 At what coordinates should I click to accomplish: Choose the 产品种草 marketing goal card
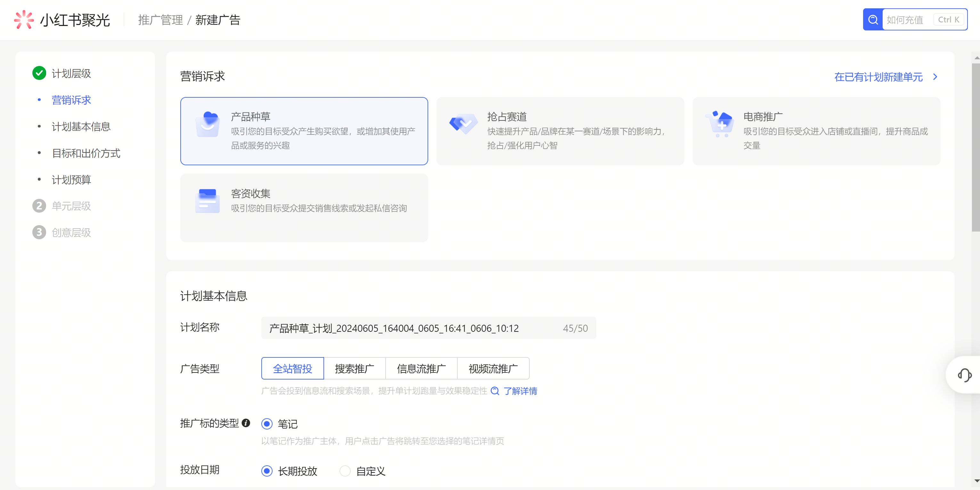point(304,131)
